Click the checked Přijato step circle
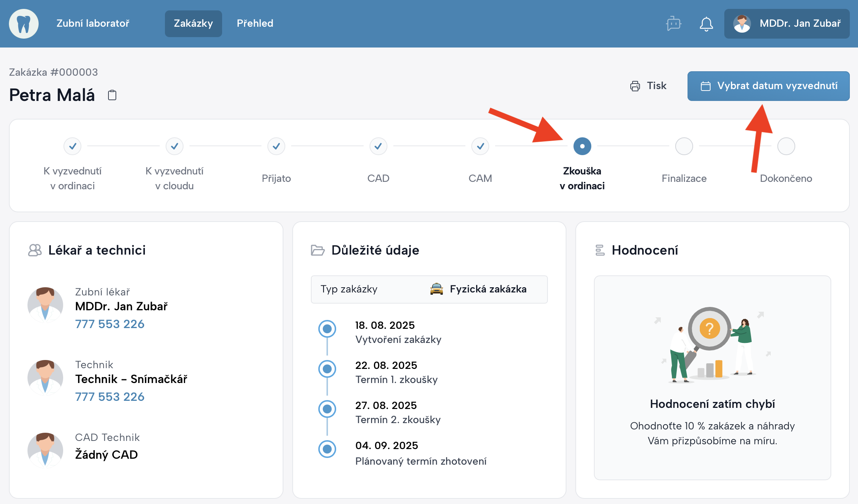 [x=276, y=146]
